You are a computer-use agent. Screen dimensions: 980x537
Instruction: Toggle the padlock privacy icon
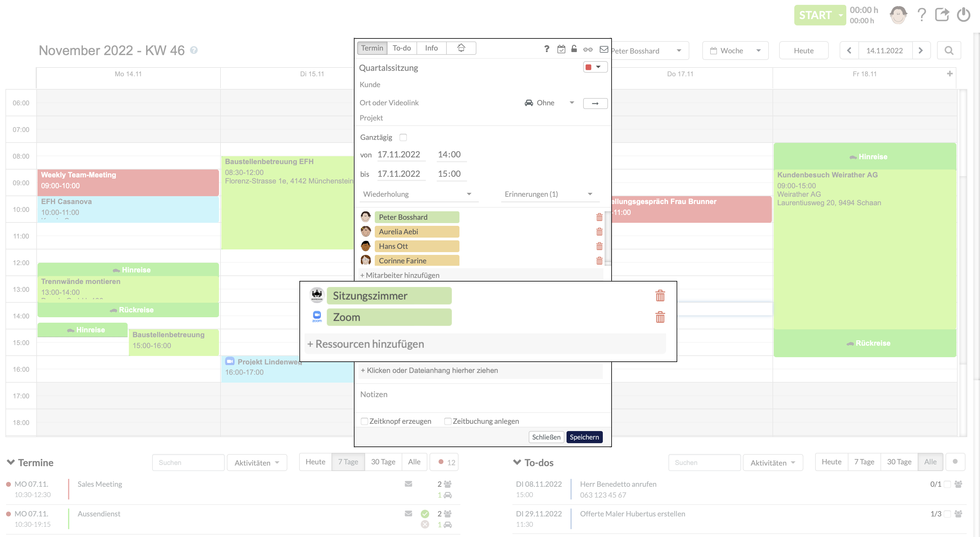pyautogui.click(x=574, y=49)
